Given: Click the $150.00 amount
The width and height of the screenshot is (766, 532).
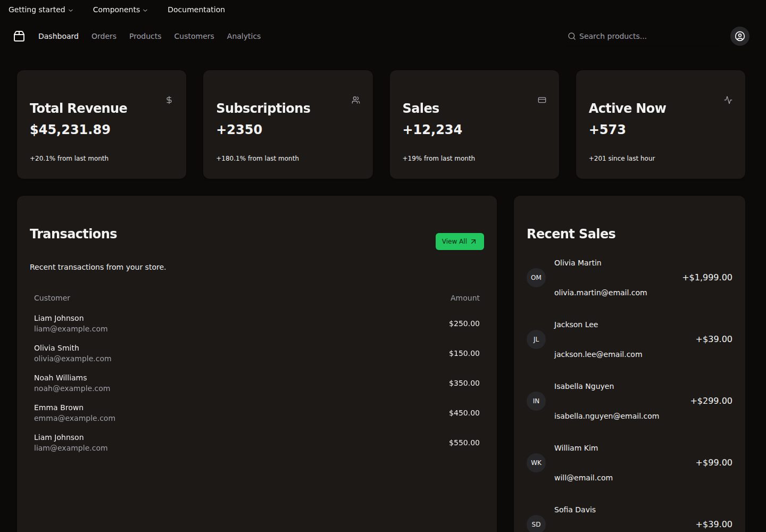Looking at the screenshot, I should [464, 353].
